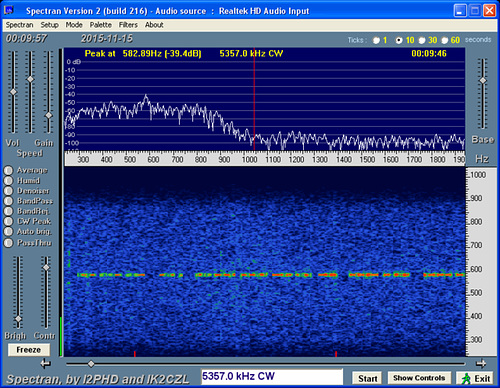Click the Show Controls button

pos(419,378)
